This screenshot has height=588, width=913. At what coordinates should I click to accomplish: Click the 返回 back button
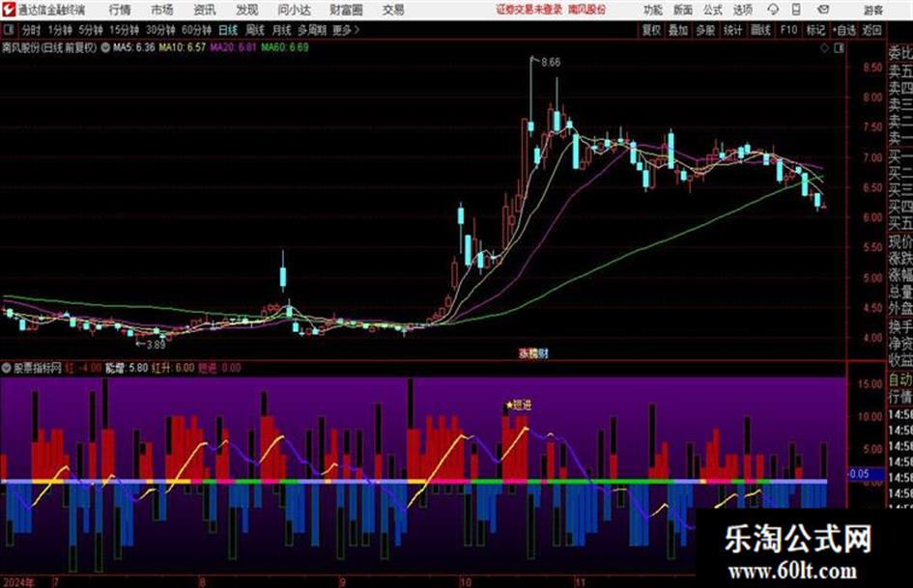click(871, 30)
